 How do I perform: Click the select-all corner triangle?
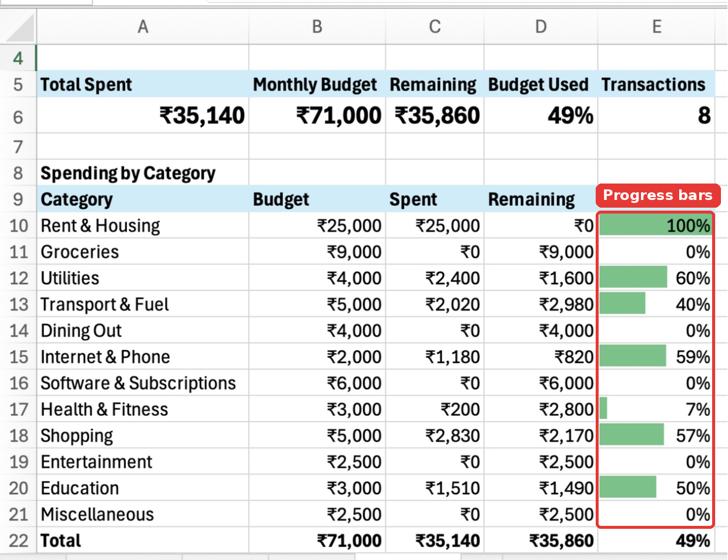pos(19,26)
